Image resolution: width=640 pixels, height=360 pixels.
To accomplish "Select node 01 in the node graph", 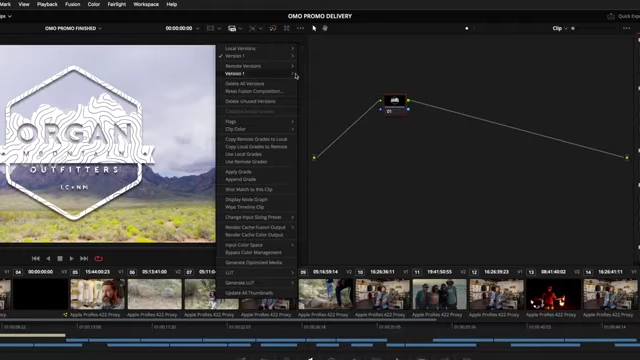I will pos(395,104).
